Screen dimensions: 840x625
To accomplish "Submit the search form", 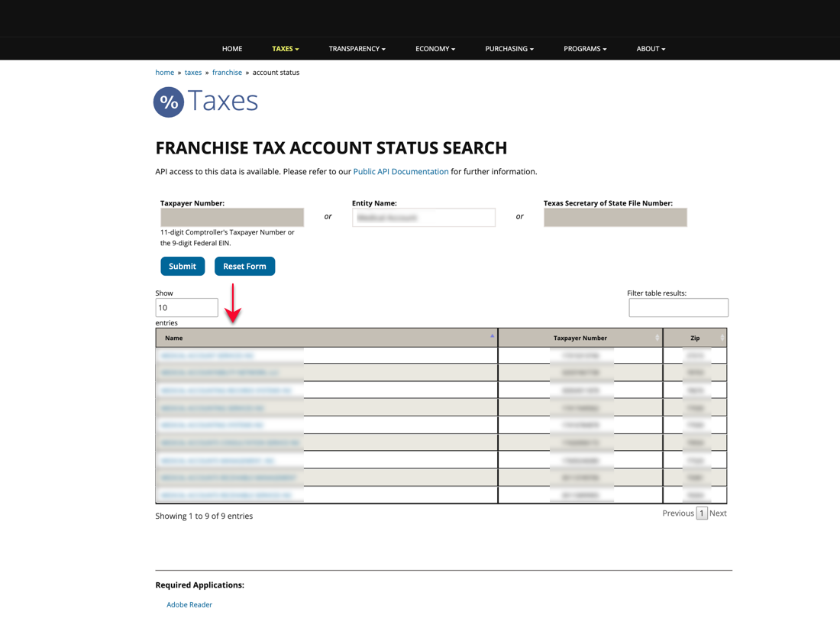I will point(183,267).
